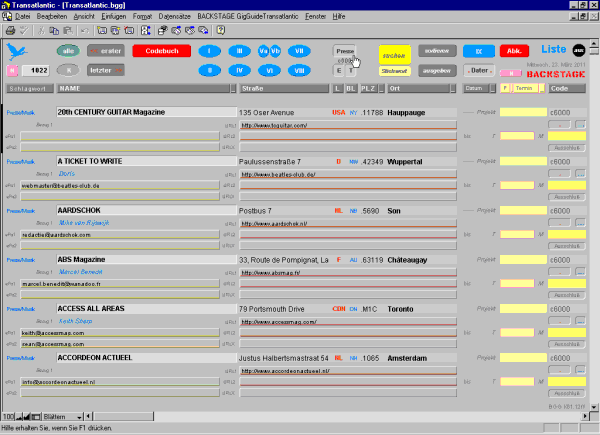Click the zoom in icon in status area
The image size is (600, 435).
click(27, 416)
